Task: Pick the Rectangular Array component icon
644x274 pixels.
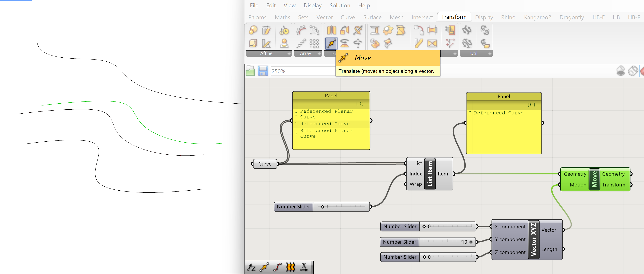Action: [x=314, y=44]
